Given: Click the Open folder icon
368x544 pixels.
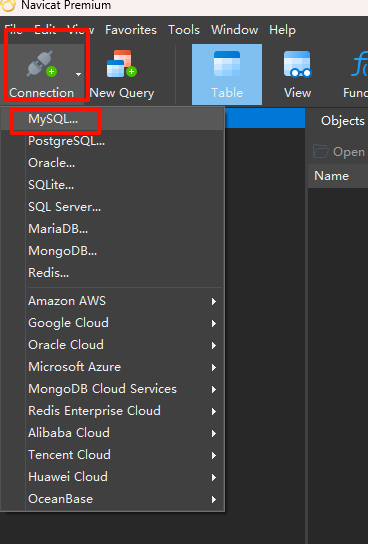Looking at the screenshot, I should click(320, 152).
